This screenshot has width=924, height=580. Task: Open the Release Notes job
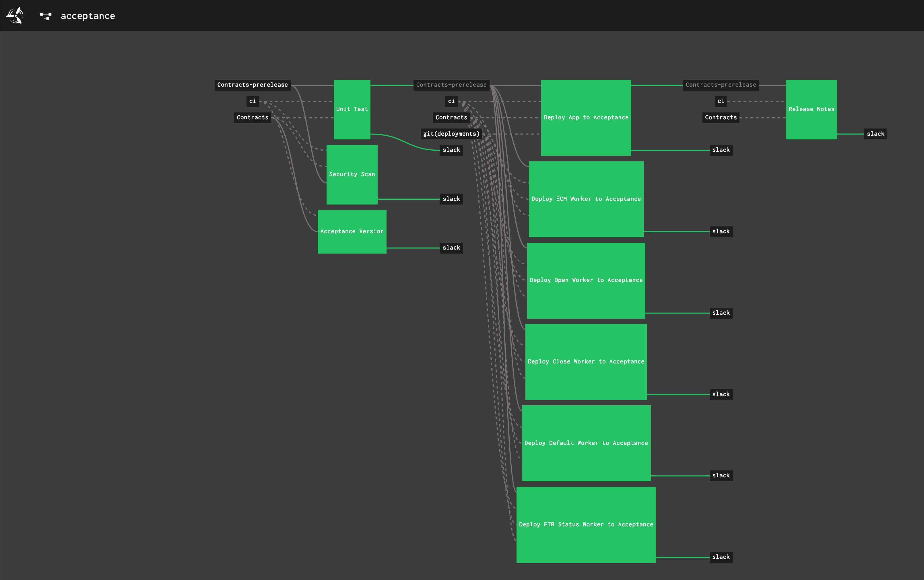pyautogui.click(x=811, y=109)
